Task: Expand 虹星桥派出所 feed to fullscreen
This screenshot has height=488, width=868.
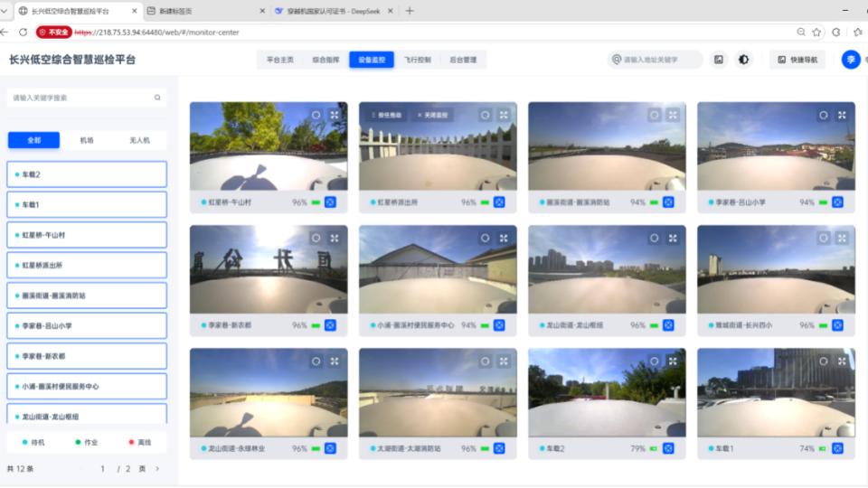Action: 504,115
